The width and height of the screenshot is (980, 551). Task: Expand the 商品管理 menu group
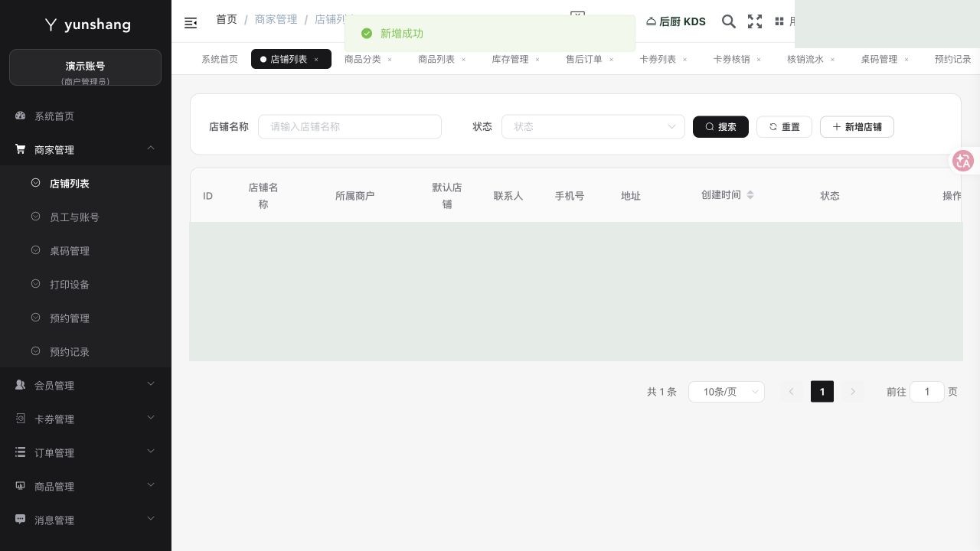click(151, 485)
